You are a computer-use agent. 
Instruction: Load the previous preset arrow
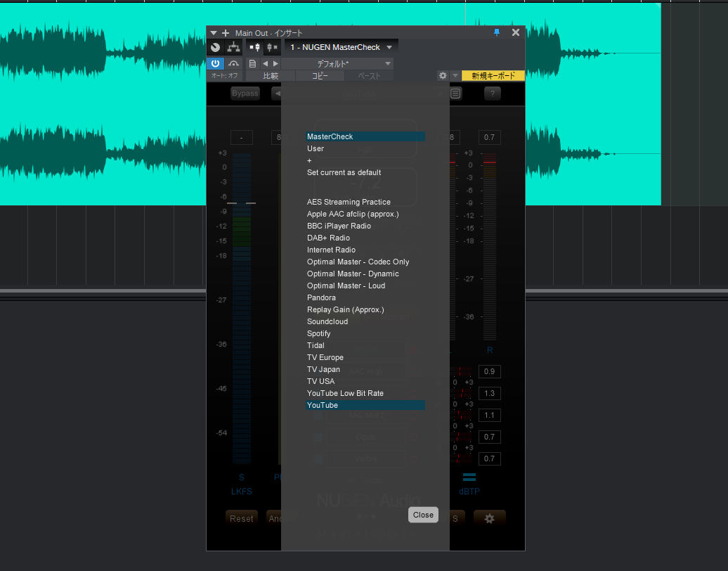click(x=265, y=64)
